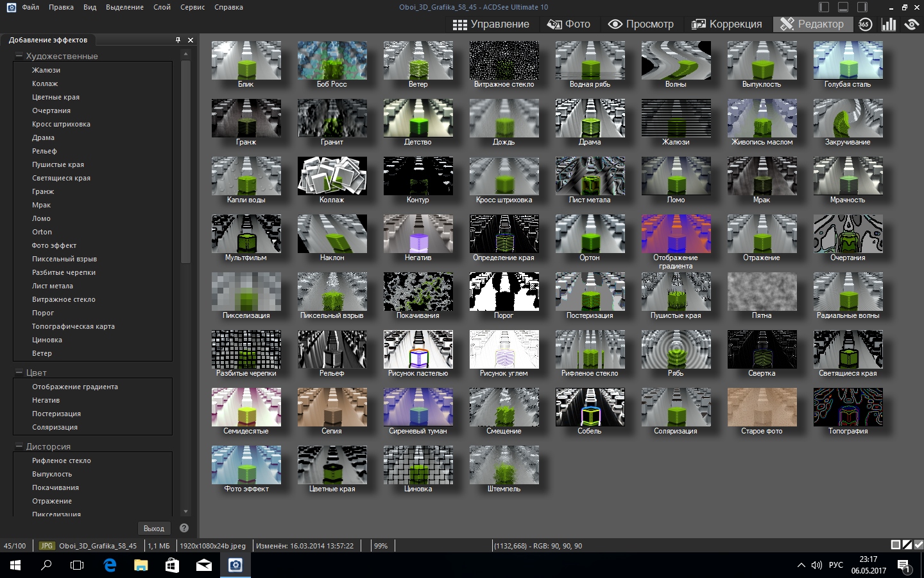Click the effects list scroll up arrow
This screenshot has width=924, height=578.
185,54
